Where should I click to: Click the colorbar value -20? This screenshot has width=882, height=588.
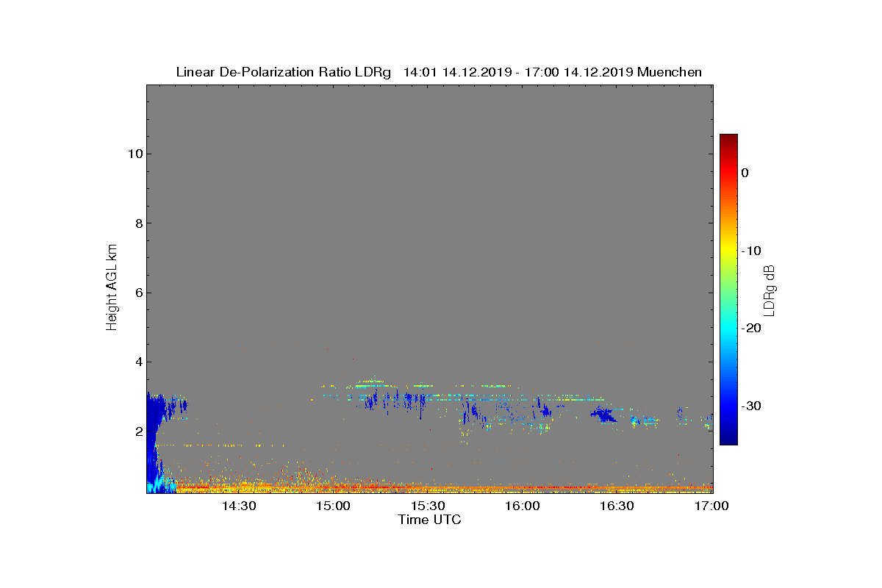tap(752, 329)
